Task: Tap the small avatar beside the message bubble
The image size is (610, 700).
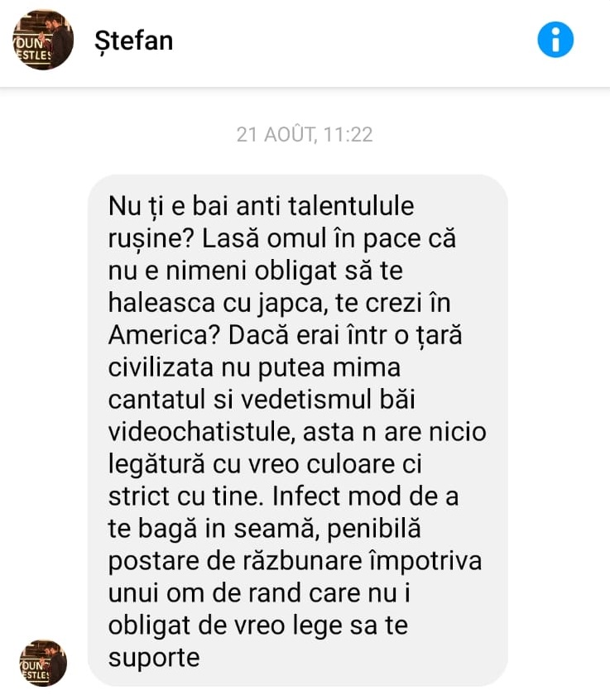Action: [43, 663]
